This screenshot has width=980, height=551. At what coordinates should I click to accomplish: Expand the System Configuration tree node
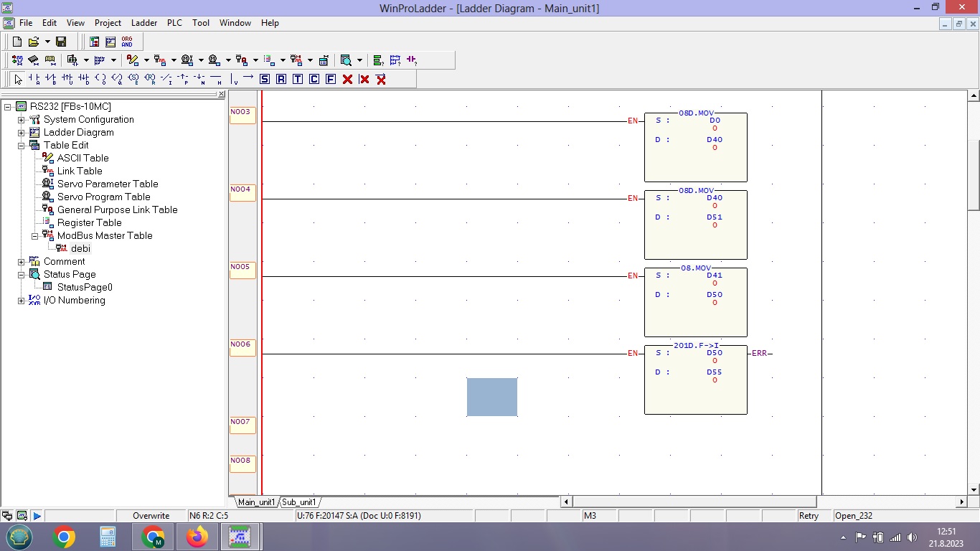click(22, 120)
